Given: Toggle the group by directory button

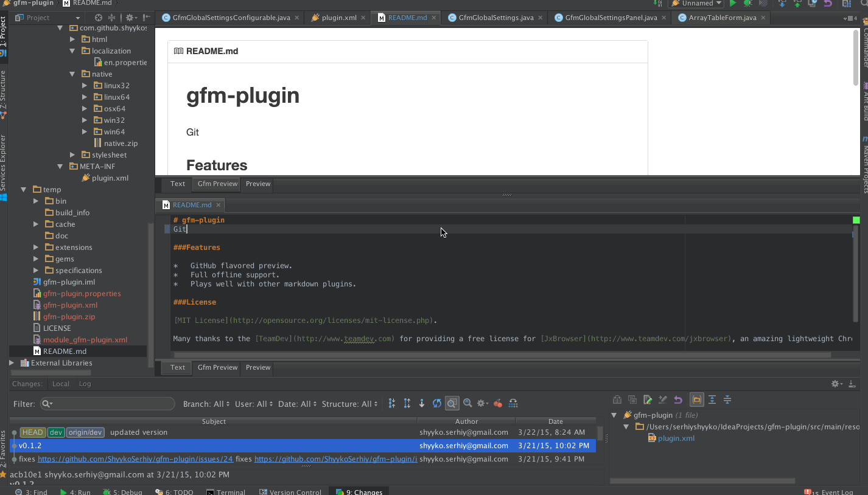Looking at the screenshot, I should tap(696, 400).
